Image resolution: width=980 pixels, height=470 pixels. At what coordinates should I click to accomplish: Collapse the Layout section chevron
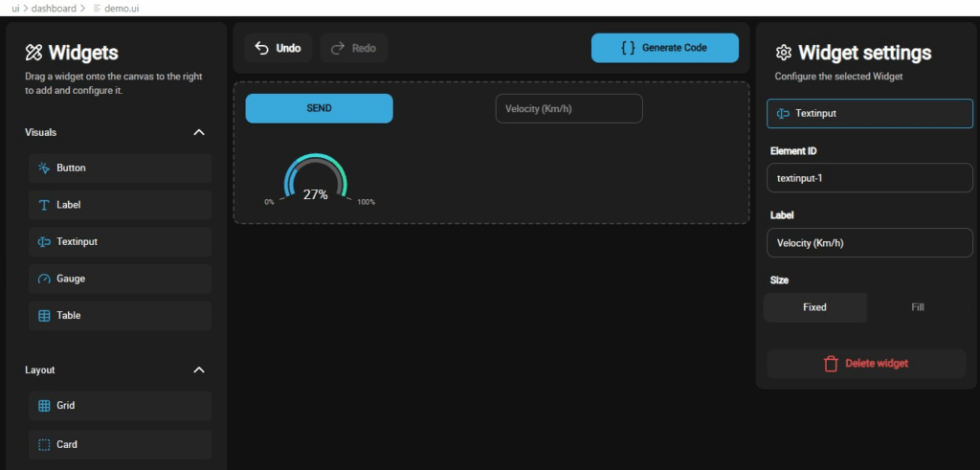tap(199, 369)
